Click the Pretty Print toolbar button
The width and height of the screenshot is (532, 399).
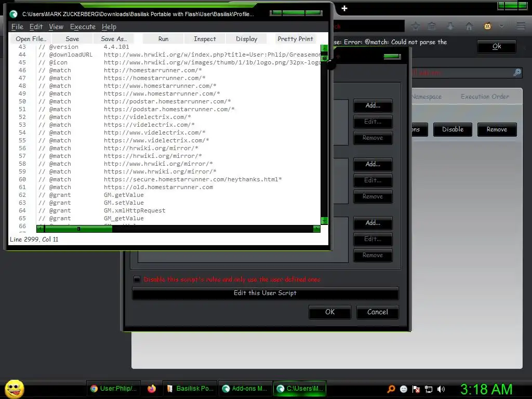(295, 38)
